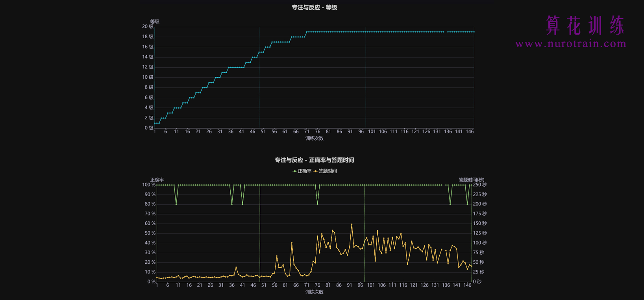Viewport: 644px width, 300px height.
Task: Toggle the 正确率 series in legend
Action: tap(304, 171)
